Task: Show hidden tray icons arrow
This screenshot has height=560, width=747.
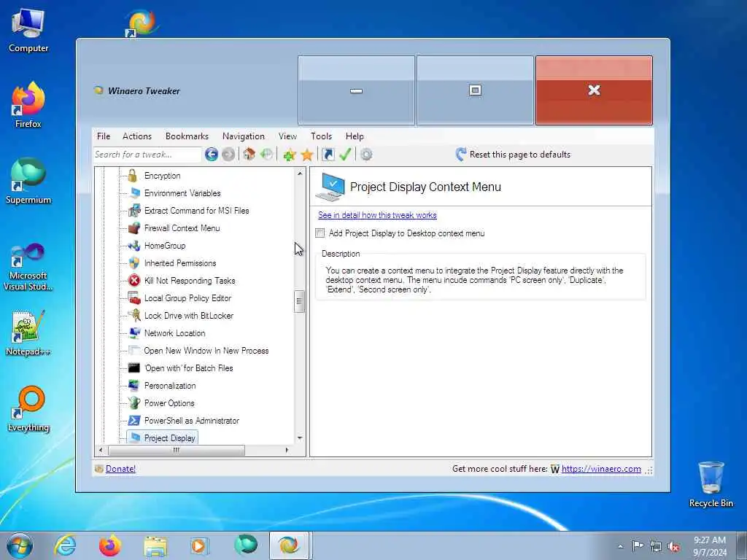Action: [x=620, y=547]
